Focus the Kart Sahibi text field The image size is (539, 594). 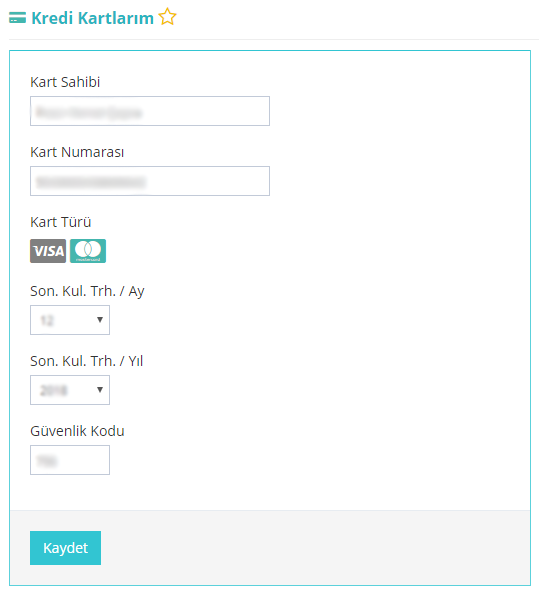pos(150,111)
